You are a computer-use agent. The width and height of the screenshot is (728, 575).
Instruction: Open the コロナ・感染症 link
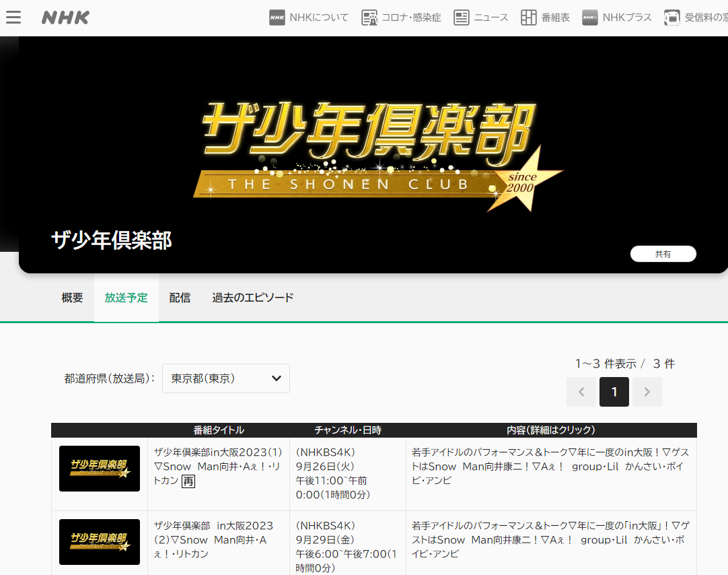[x=411, y=18]
